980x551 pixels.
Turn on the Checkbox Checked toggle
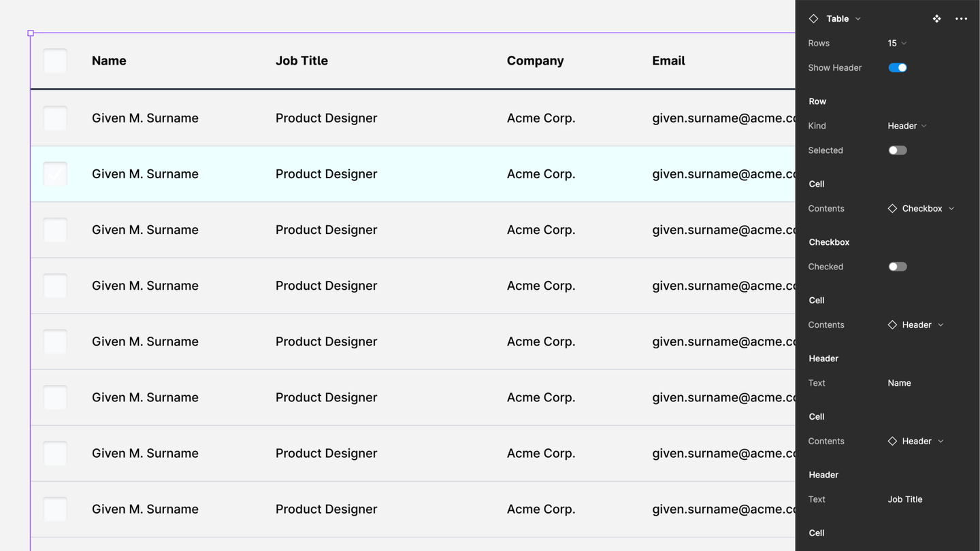897,267
